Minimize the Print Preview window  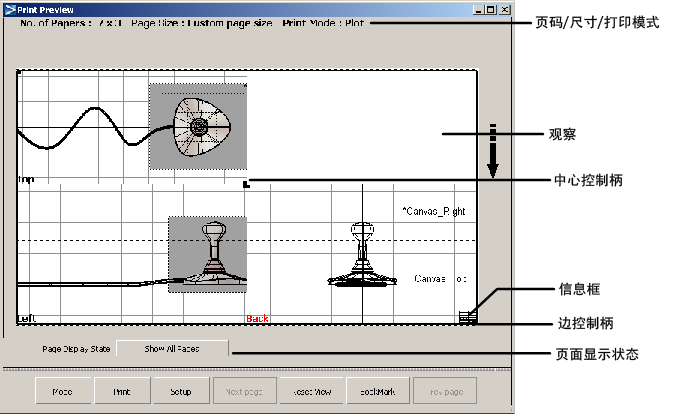[x=478, y=9]
